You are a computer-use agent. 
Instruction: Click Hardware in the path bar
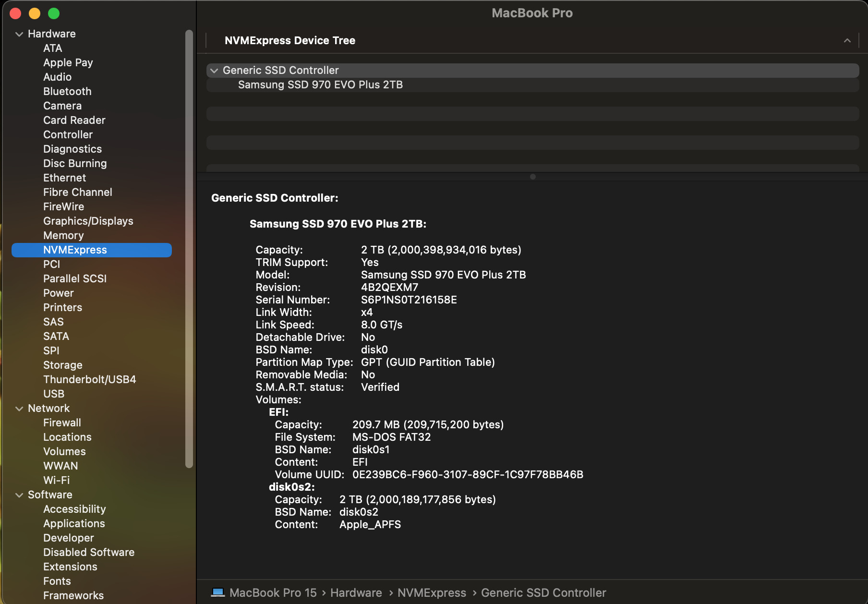(356, 593)
